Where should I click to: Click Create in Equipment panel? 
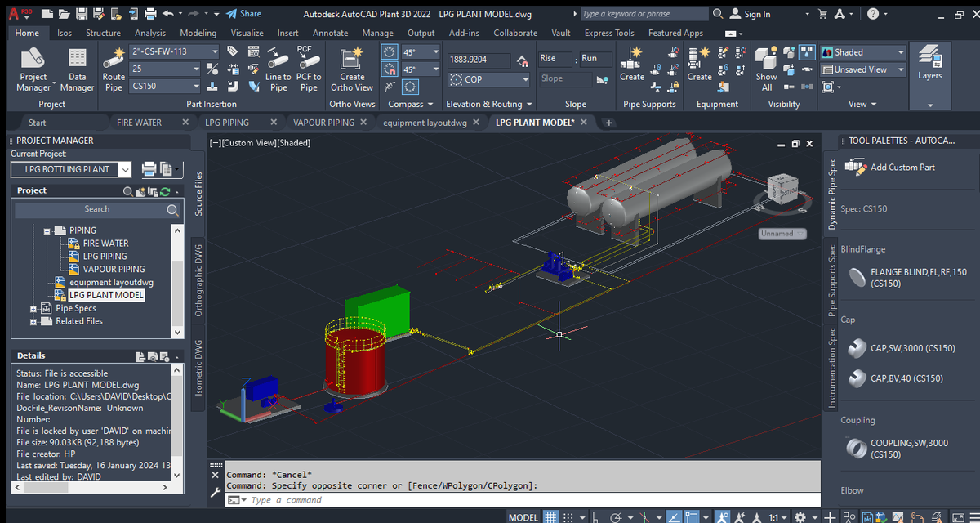point(699,65)
